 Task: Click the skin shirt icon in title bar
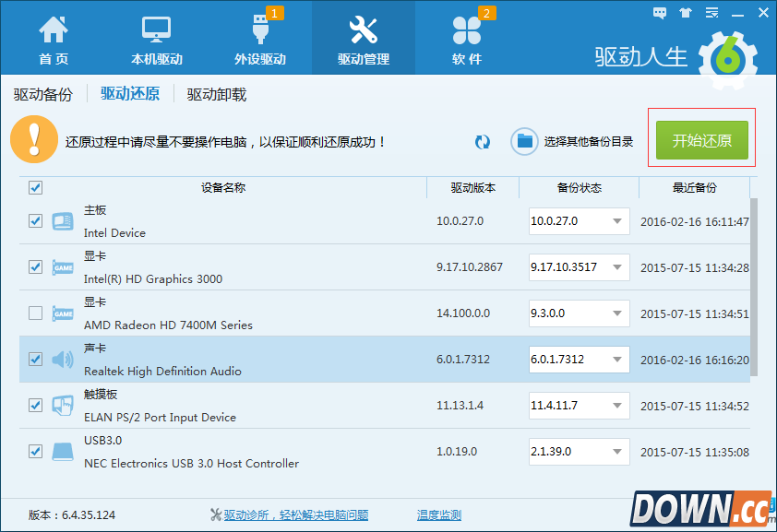[684, 13]
